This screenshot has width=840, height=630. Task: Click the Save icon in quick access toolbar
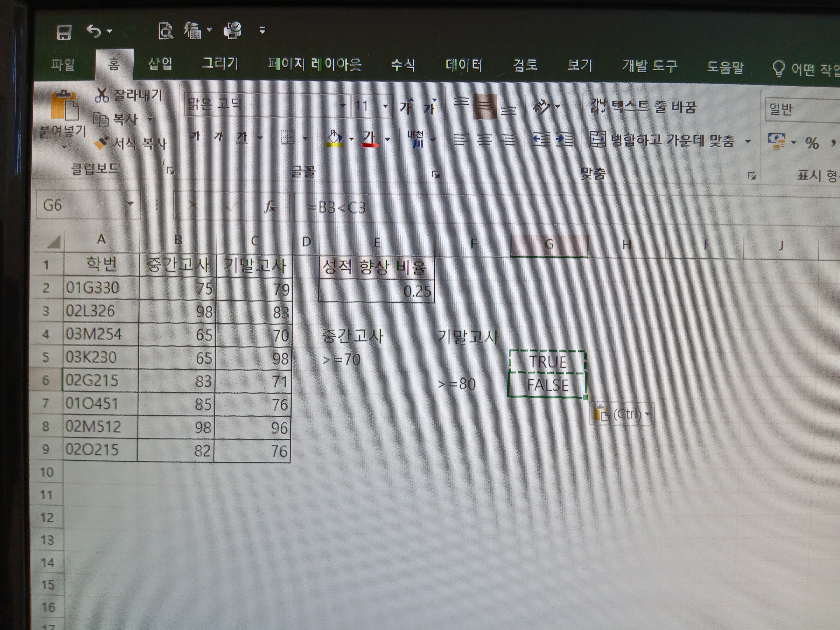[x=64, y=32]
